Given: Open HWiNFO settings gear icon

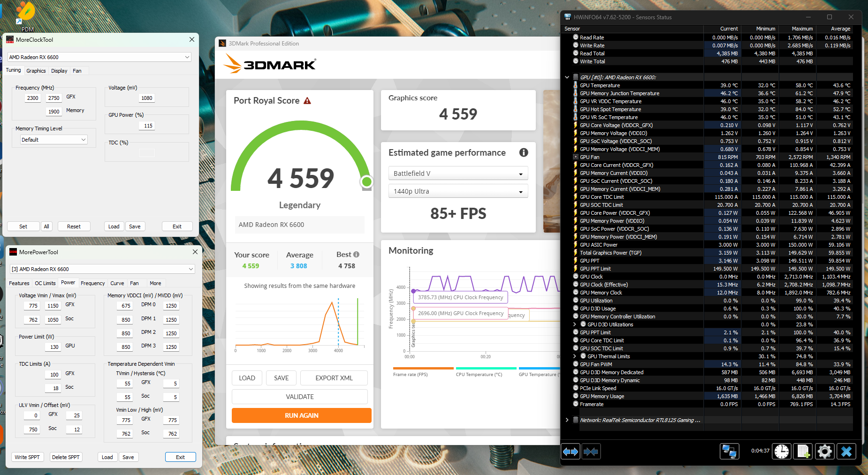Looking at the screenshot, I should coord(825,452).
